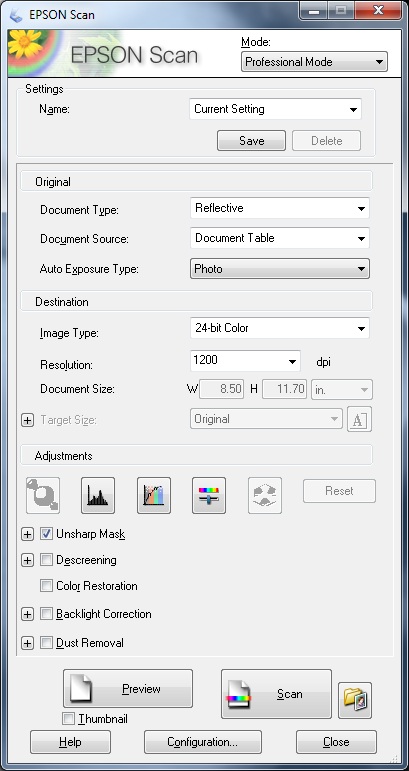Open the Document Type dropdown
Viewport: 409px width, 771px height.
[280, 208]
